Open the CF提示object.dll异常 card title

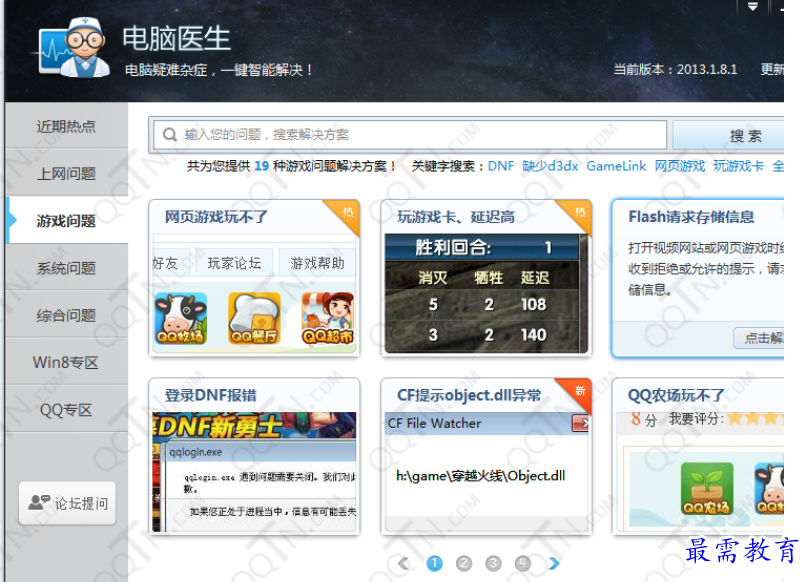point(469,395)
